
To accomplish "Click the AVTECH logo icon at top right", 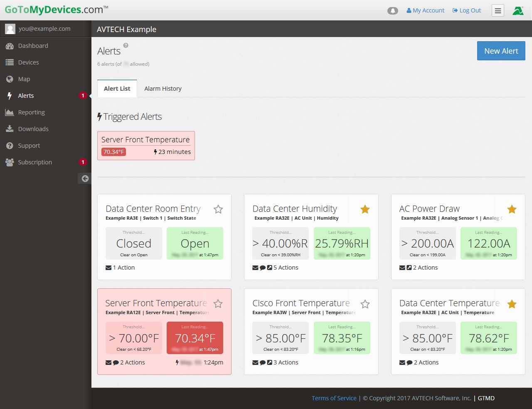I will coord(518,11).
